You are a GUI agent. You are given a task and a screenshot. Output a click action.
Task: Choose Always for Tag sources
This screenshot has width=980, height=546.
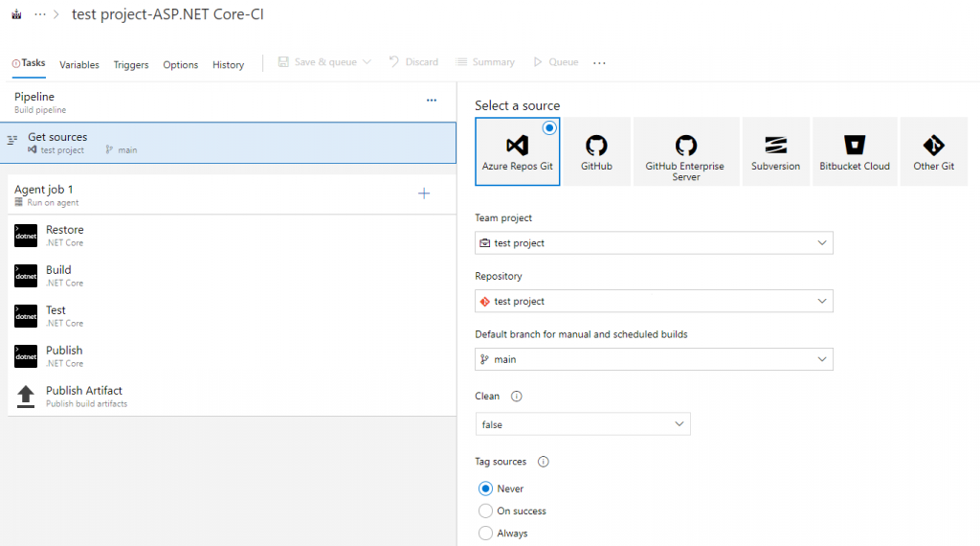pos(485,534)
